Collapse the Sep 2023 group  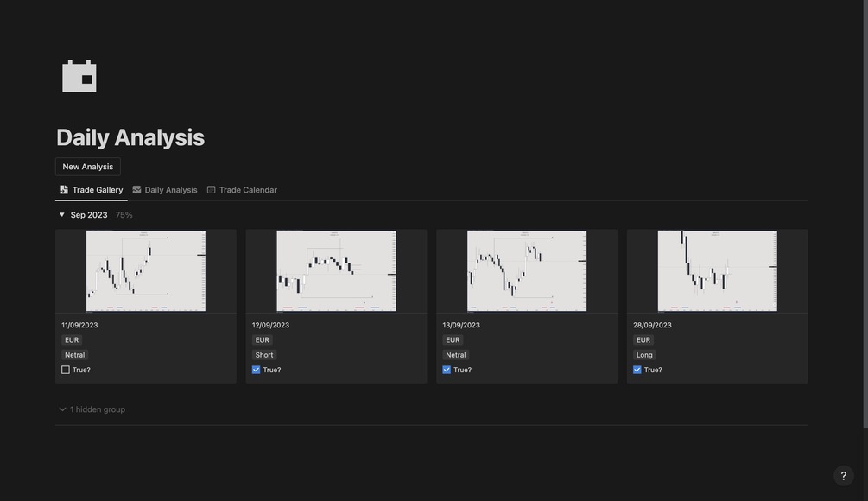pos(61,215)
